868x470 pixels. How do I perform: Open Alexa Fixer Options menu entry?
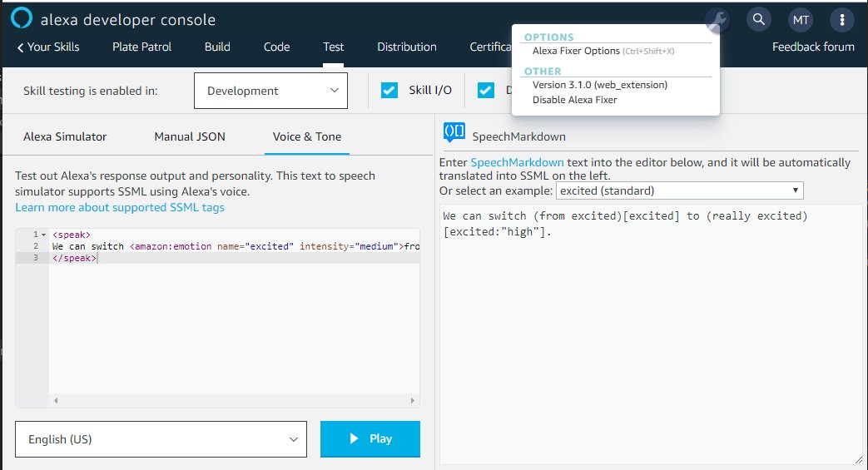[603, 51]
